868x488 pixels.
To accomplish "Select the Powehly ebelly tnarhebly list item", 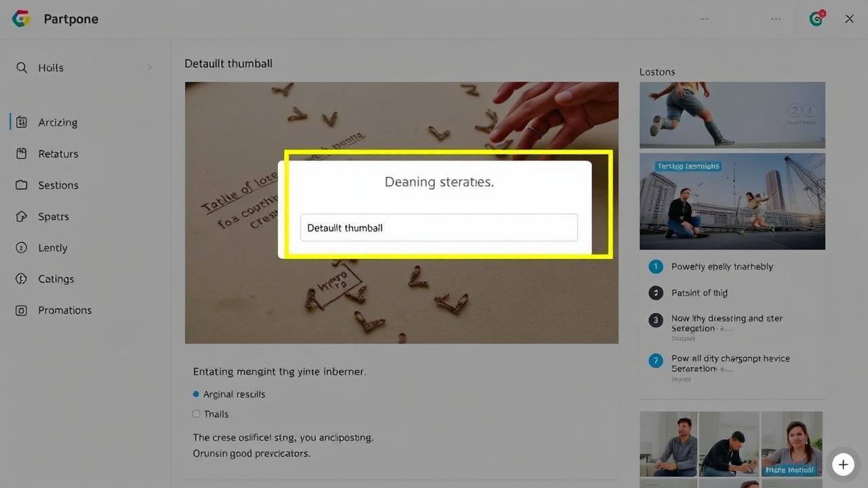I will (722, 267).
